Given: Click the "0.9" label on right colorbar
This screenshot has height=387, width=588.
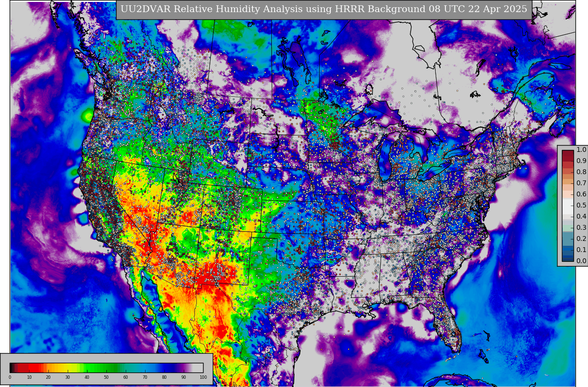Looking at the screenshot, I should coord(581,161).
